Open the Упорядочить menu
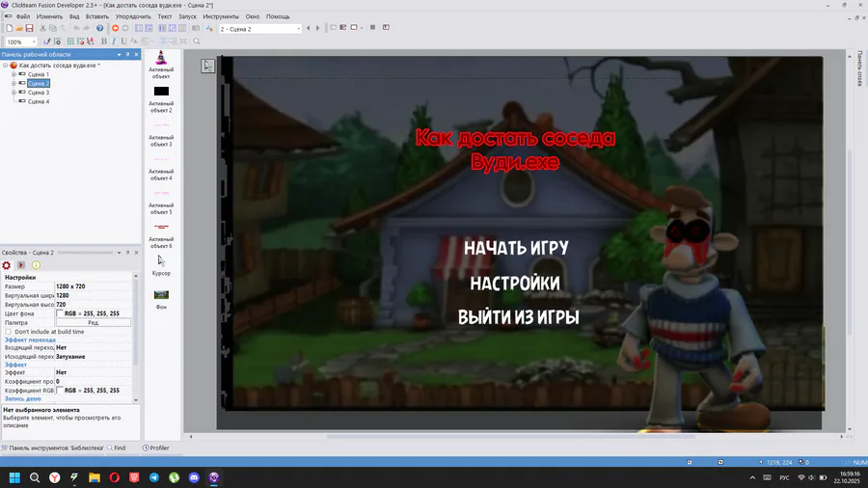868x488 pixels. coord(133,16)
